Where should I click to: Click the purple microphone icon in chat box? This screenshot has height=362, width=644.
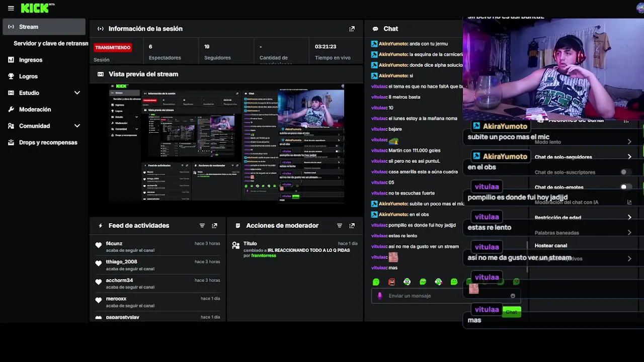point(380,296)
